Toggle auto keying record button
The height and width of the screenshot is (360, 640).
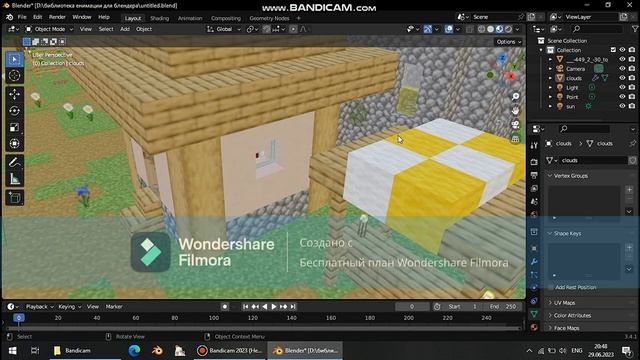coord(224,307)
